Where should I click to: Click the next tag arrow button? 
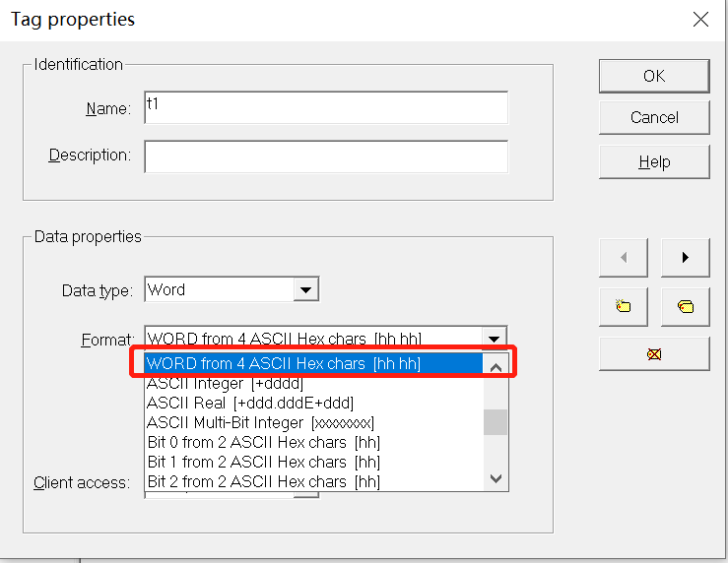tap(685, 258)
